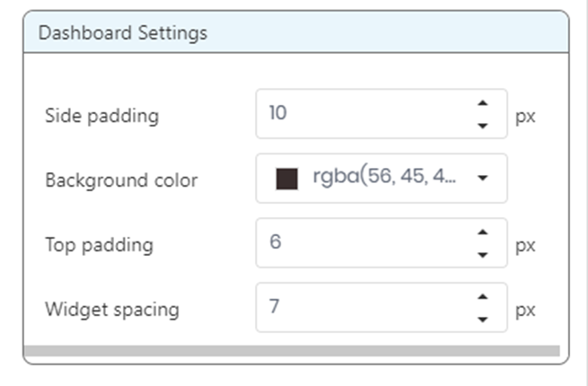Click the px unit beside Widget spacing
This screenshot has height=386, width=588.
(525, 310)
